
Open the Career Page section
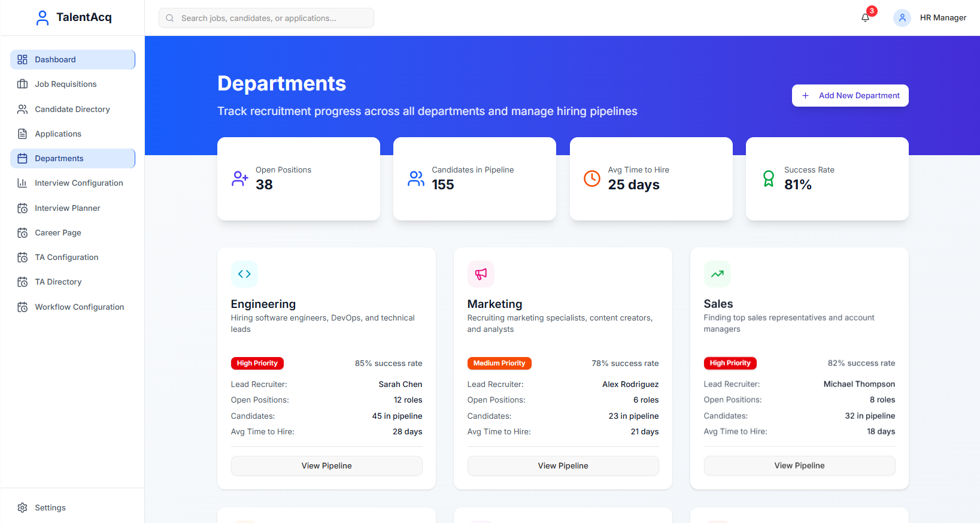(72, 232)
